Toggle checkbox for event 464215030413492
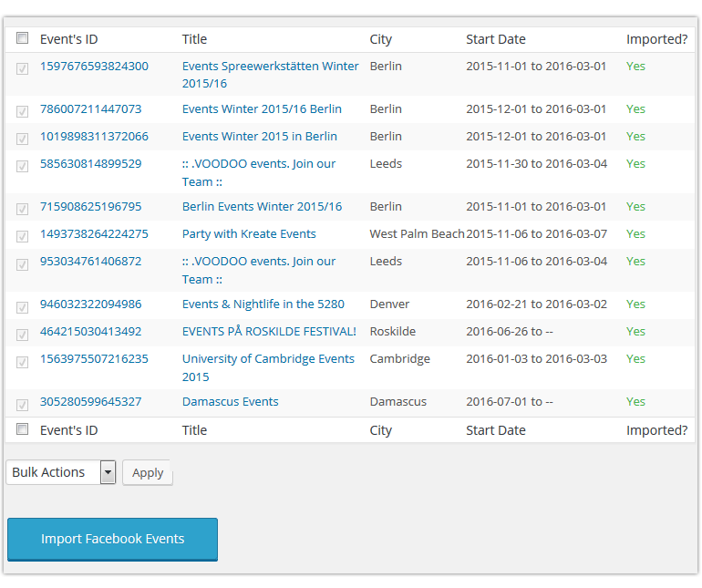This screenshot has height=588, width=702. point(22,335)
